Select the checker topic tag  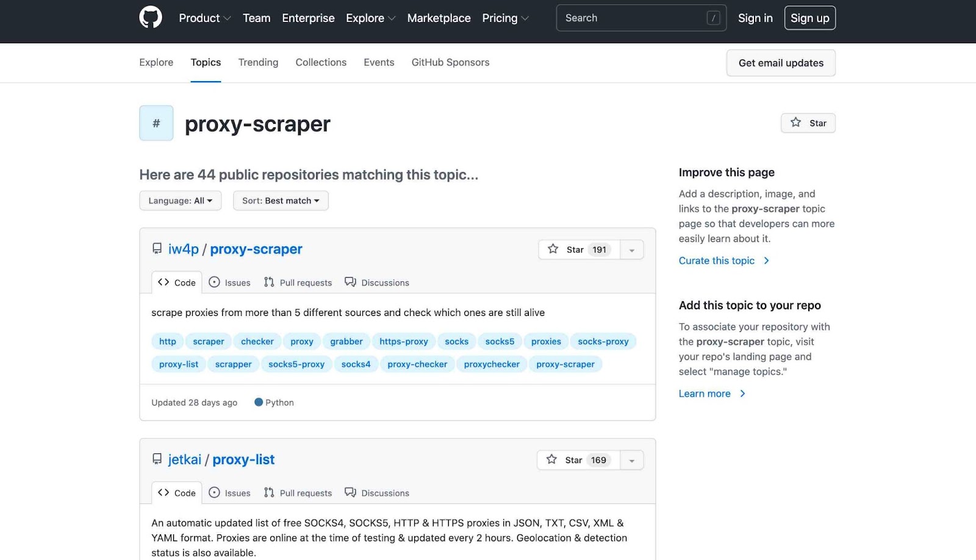[x=257, y=342]
